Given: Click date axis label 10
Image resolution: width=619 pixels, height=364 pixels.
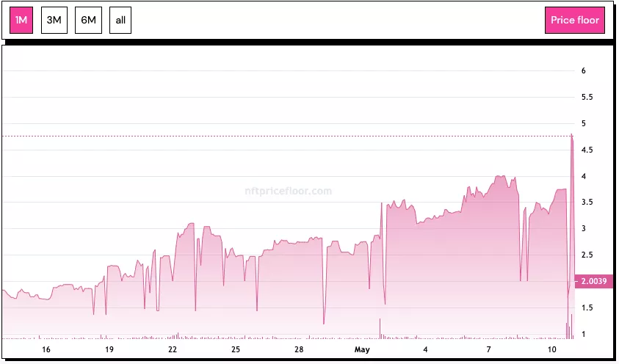Looking at the screenshot, I should (551, 349).
